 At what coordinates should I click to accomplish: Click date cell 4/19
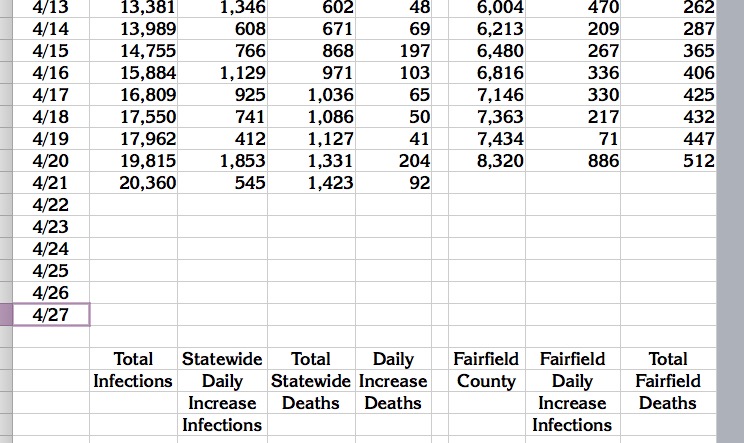tap(51, 138)
